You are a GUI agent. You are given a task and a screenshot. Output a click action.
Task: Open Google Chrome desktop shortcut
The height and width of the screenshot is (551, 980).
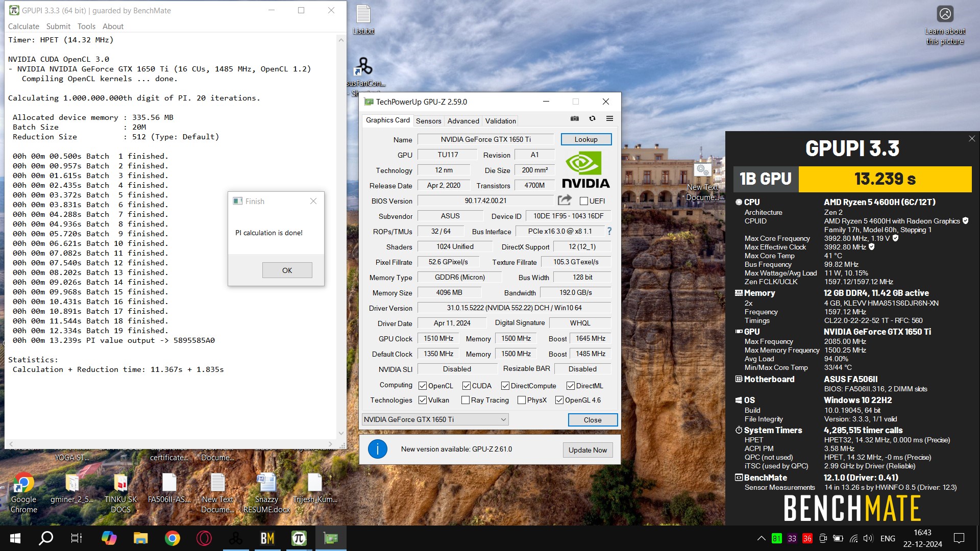[23, 492]
